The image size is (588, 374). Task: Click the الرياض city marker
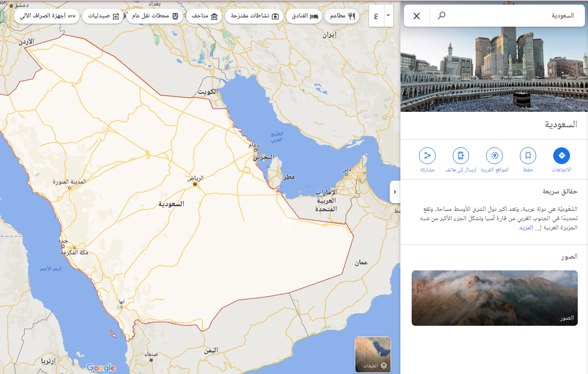[195, 184]
